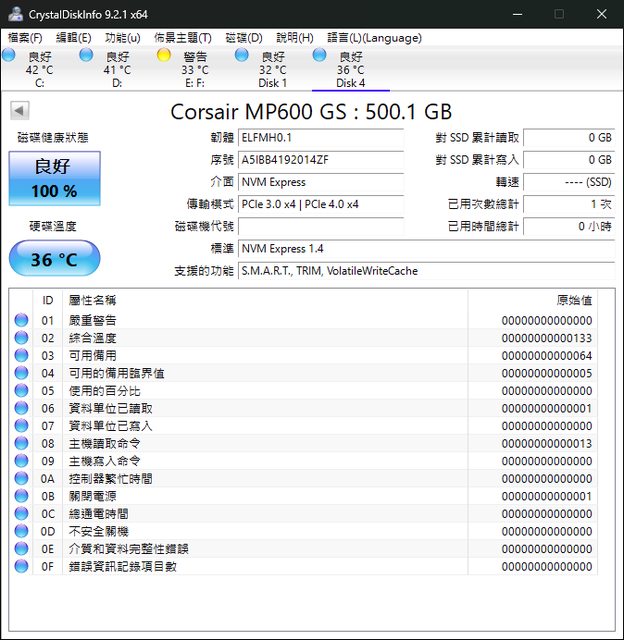
Task: Select the yellow warning E: F: drive
Action: tap(165, 56)
